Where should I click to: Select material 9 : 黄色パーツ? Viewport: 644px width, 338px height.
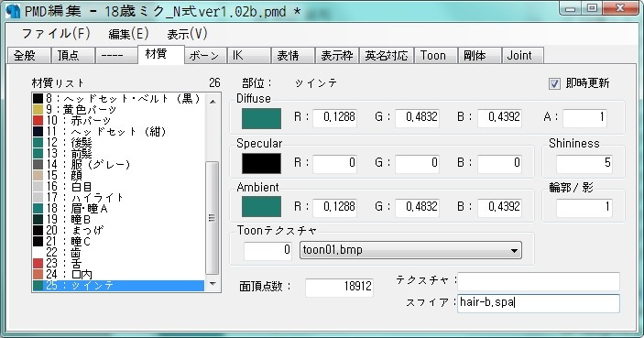pos(118,110)
